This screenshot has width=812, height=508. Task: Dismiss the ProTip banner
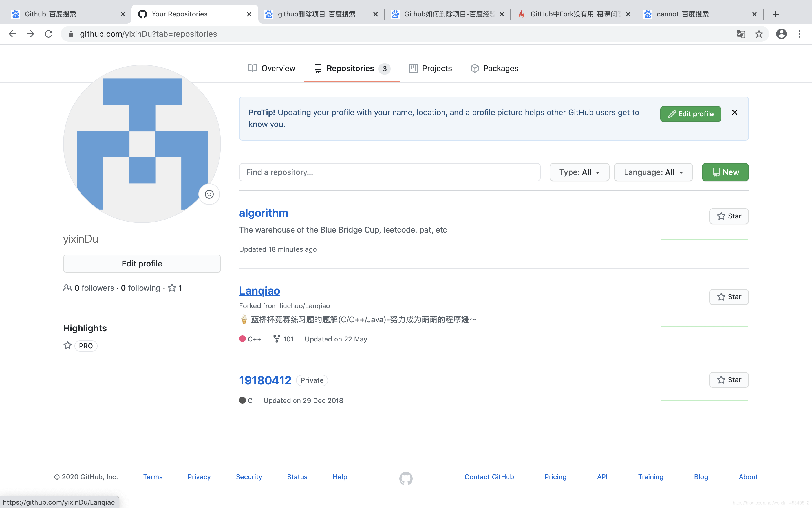[734, 113]
